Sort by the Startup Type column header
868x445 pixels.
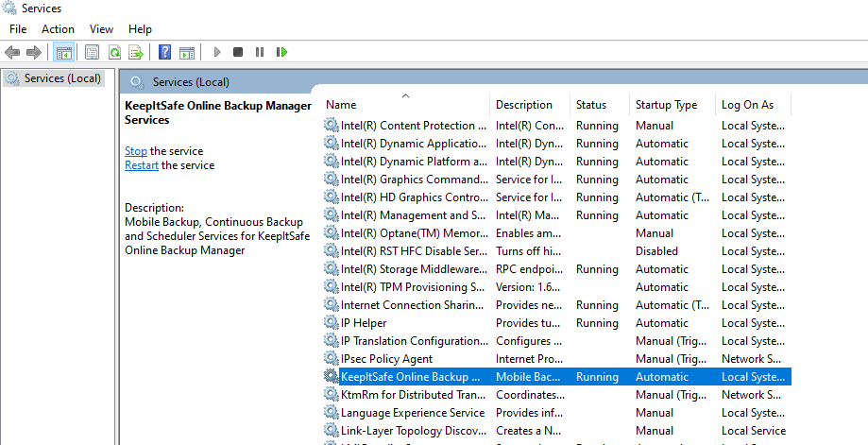[x=672, y=105]
